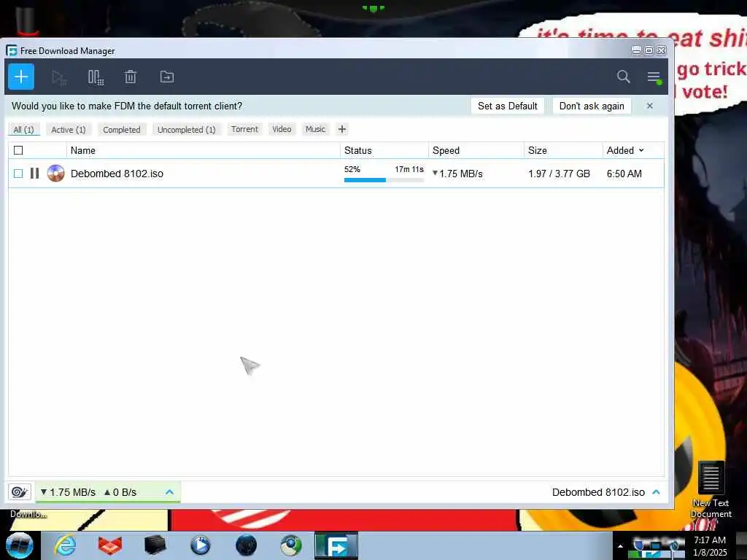The width and height of the screenshot is (747, 560).
Task: Click the disc icon of Debombed 8102.iso
Action: pos(55,174)
